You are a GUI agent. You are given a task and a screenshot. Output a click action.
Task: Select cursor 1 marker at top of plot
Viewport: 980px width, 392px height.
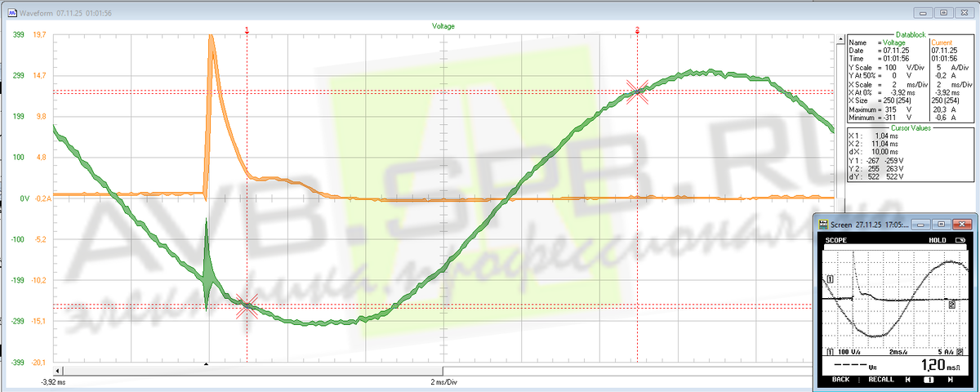(247, 29)
